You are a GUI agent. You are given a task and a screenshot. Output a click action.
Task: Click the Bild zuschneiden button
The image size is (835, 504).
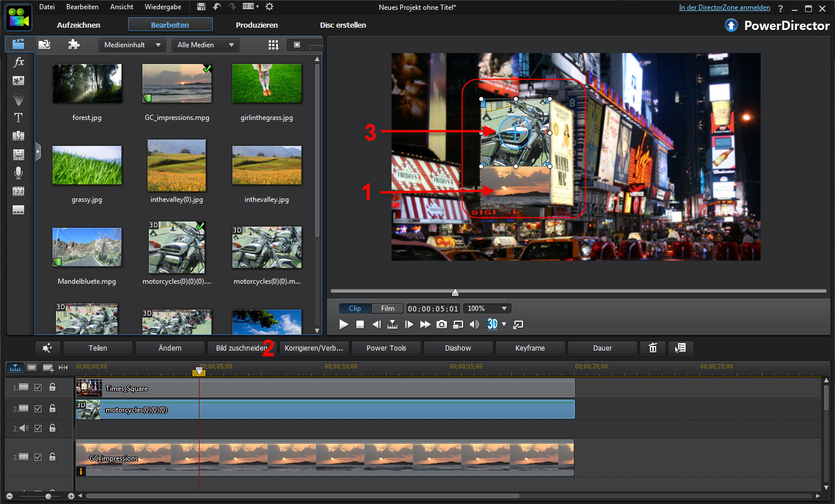click(x=242, y=348)
